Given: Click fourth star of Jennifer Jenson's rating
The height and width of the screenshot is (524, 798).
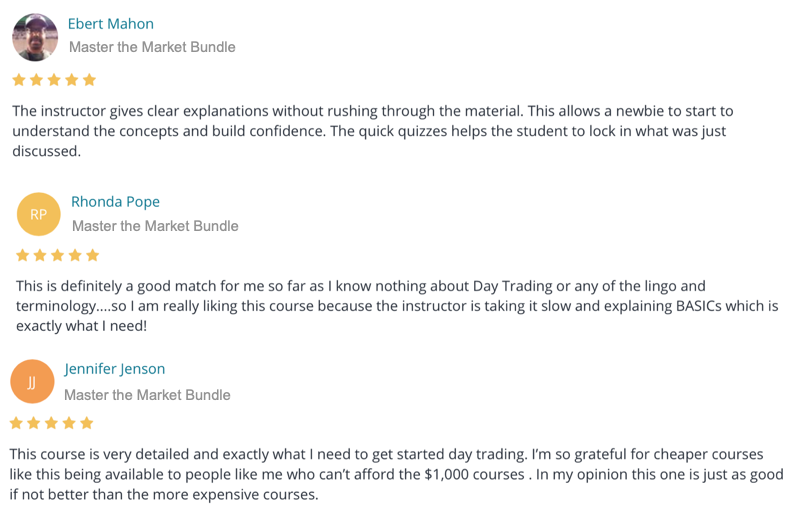Looking at the screenshot, I should point(69,423).
